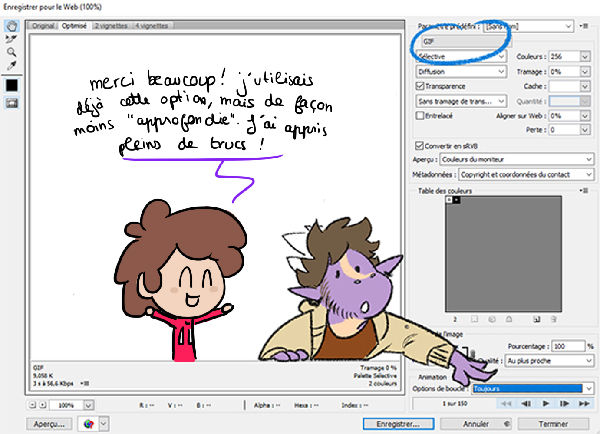Select the Slice Select tool

pos(11,39)
